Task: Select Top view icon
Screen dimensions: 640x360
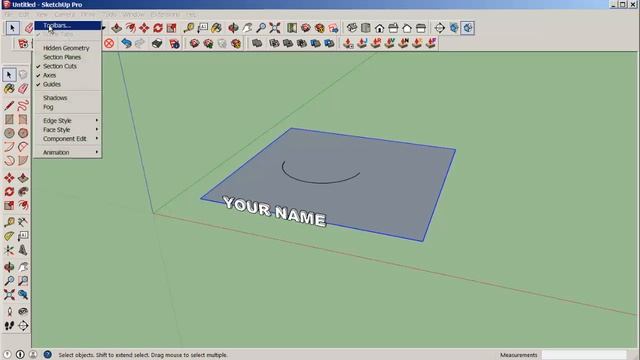Action: point(366,28)
